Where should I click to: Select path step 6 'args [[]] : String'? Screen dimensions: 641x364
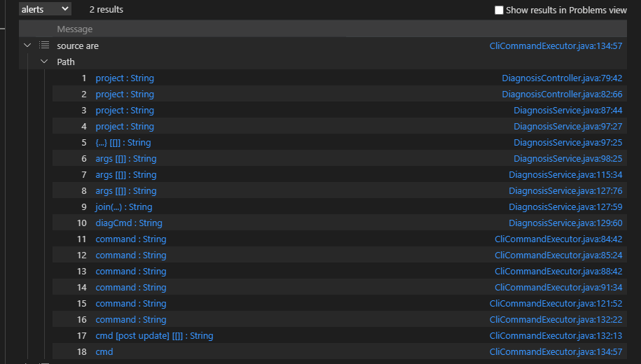click(x=126, y=158)
